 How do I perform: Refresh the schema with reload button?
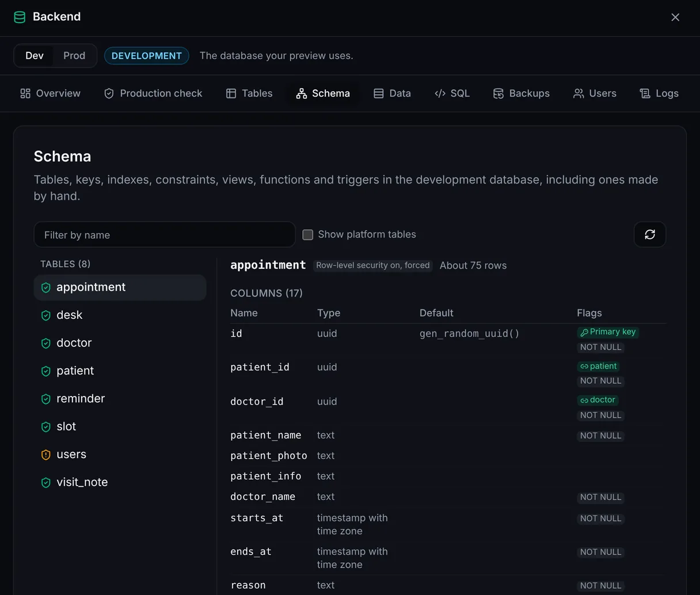click(x=650, y=234)
